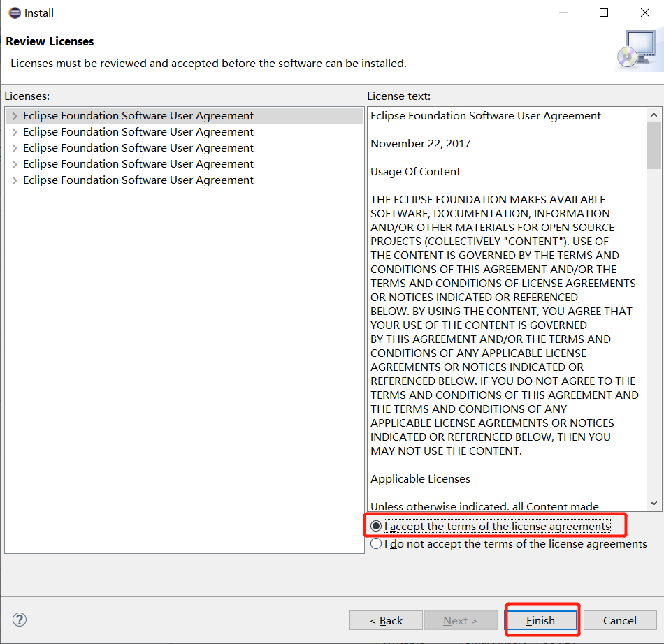
Task: Click the Cancel button
Action: [620, 620]
